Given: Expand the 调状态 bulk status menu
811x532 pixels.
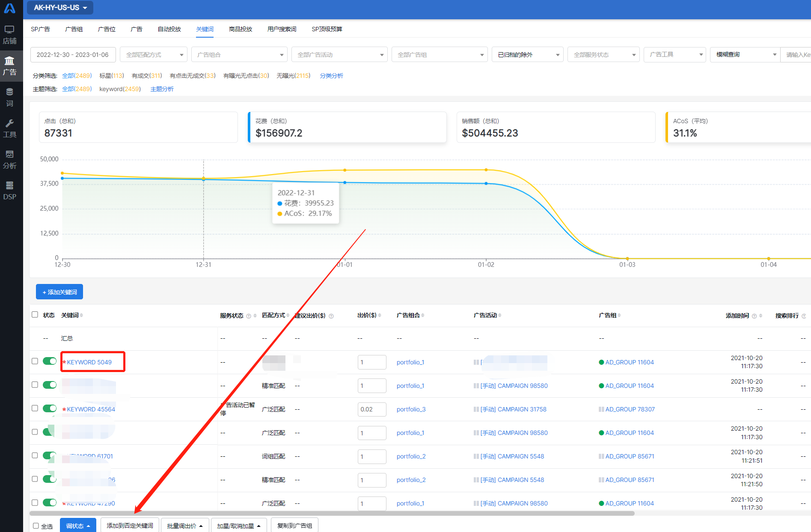Looking at the screenshot, I should pos(78,526).
